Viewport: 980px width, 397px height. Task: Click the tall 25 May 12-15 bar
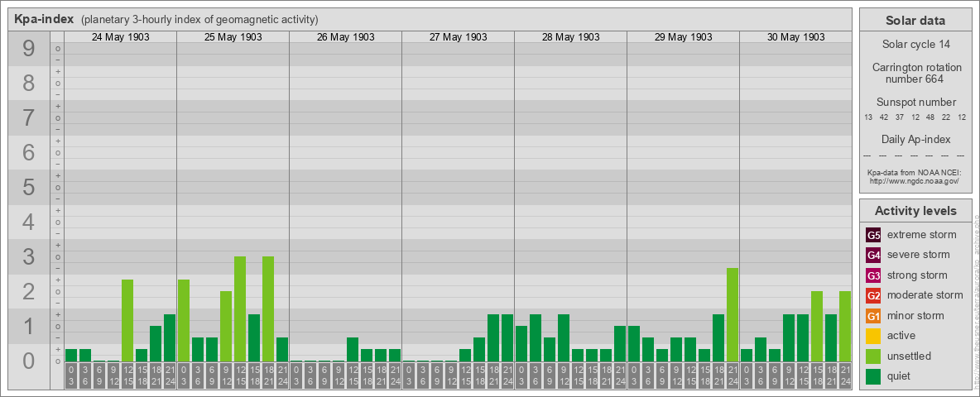pos(240,309)
